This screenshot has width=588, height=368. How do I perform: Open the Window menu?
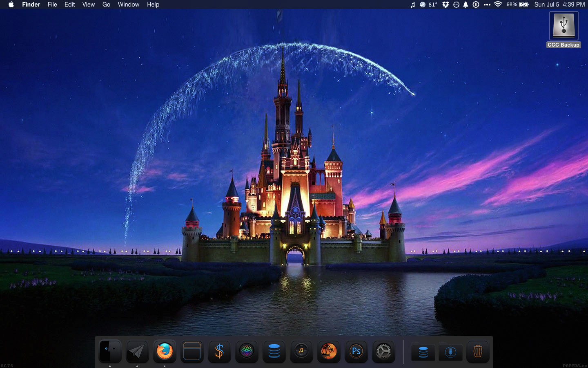[129, 4]
